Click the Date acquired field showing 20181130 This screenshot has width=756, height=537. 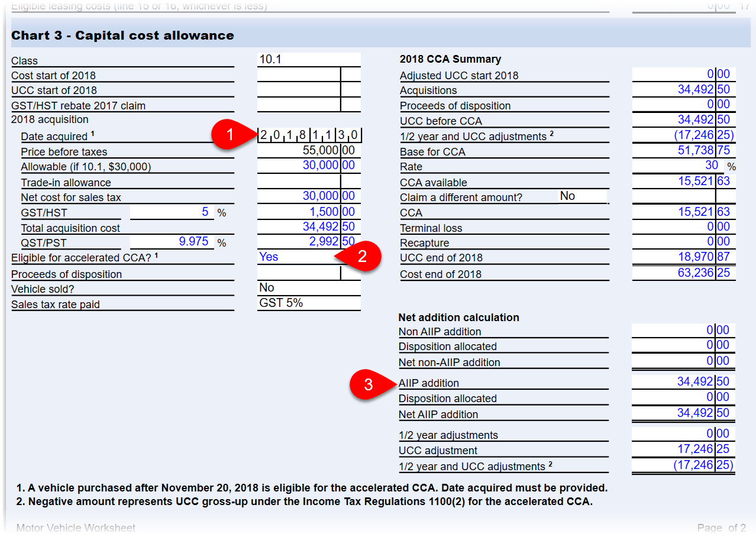pos(310,135)
